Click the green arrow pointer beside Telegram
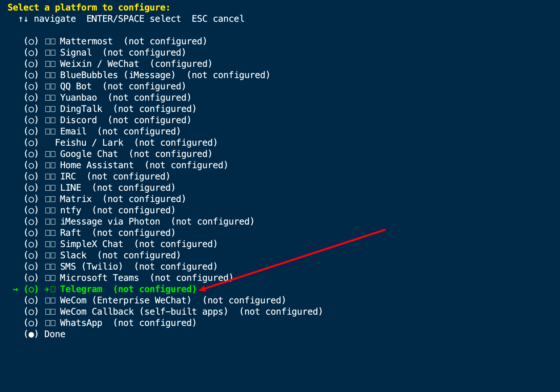The height and width of the screenshot is (392, 560). pyautogui.click(x=15, y=289)
